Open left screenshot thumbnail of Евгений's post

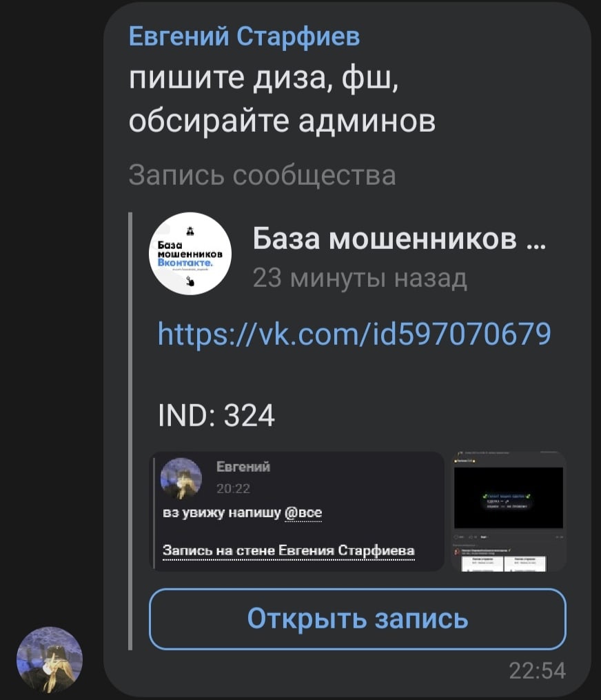296,512
